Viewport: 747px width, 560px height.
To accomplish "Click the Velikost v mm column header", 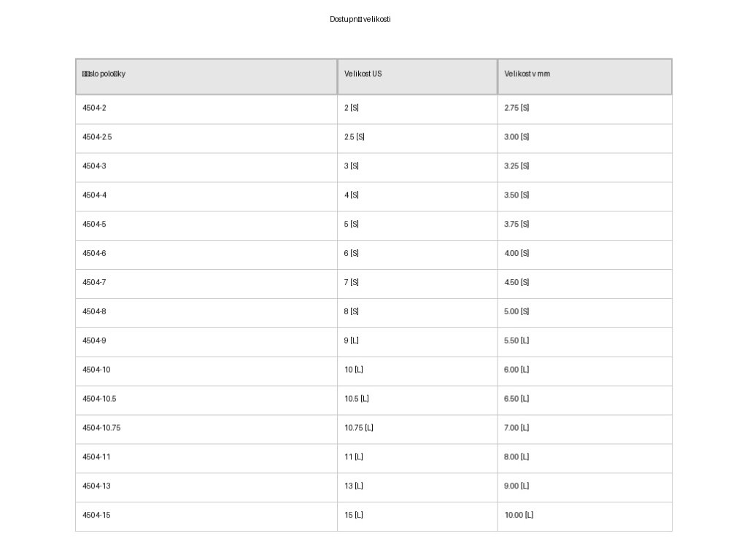I will coord(527,74).
